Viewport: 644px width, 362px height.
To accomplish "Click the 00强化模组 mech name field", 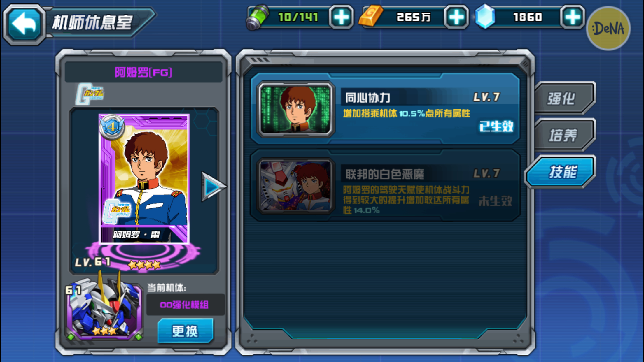I will pyautogui.click(x=185, y=305).
